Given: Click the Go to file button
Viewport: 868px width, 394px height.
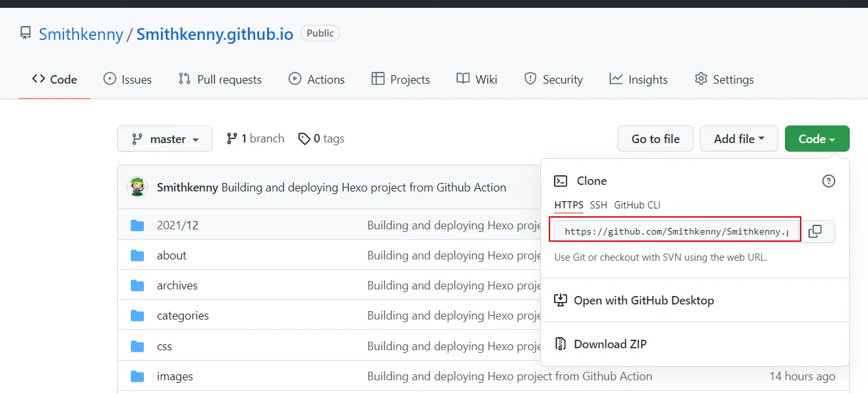Looking at the screenshot, I should tap(655, 139).
